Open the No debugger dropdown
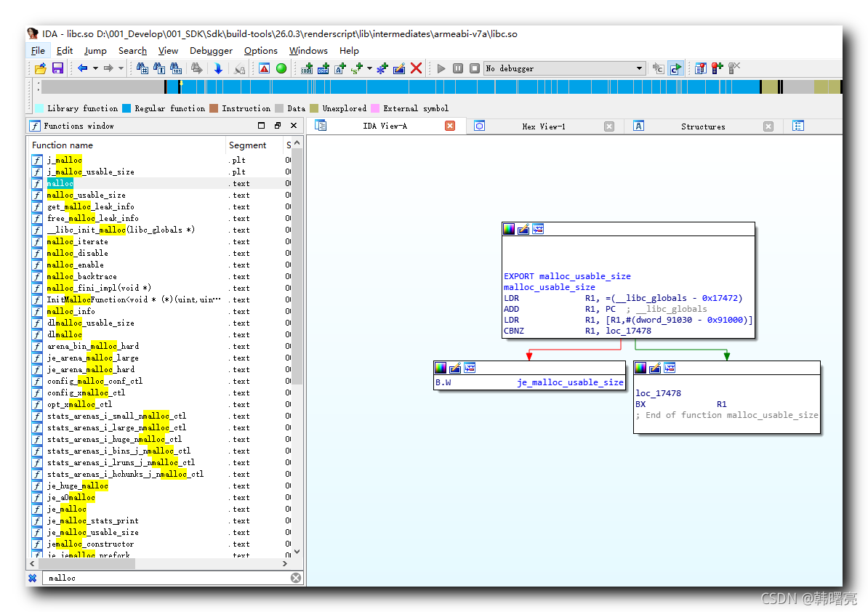The image size is (868, 612). (565, 68)
